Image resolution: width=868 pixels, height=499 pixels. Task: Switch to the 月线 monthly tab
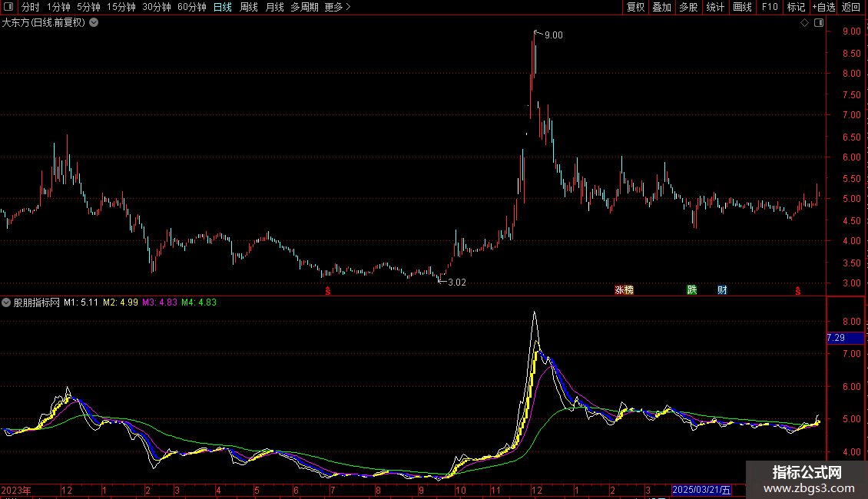[x=274, y=7]
